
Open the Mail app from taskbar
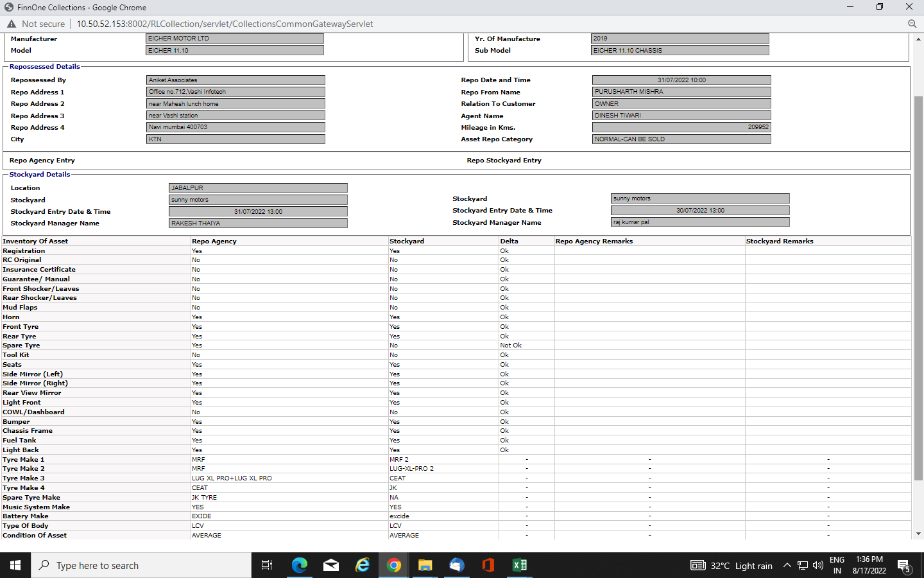(x=331, y=565)
